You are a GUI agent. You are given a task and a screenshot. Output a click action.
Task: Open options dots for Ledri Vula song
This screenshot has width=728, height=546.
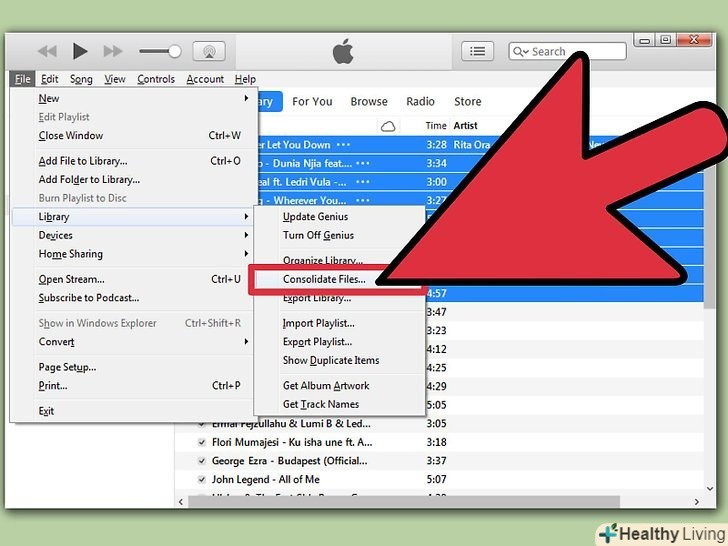click(363, 182)
